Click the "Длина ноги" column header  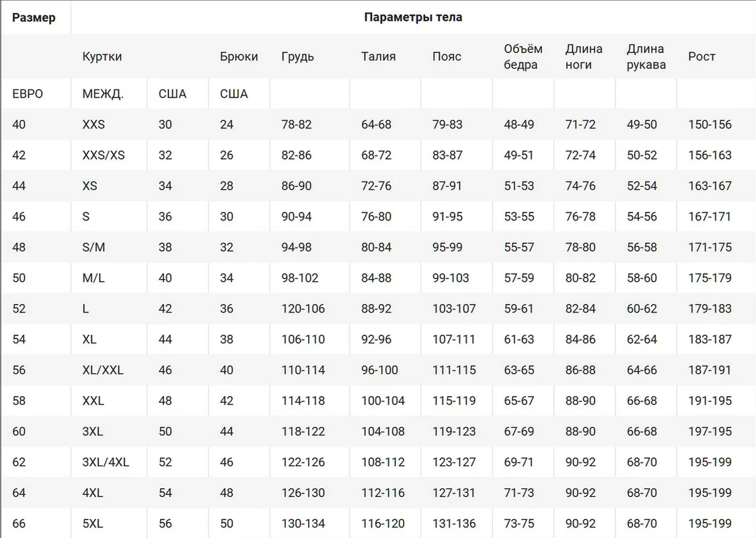tap(584, 56)
